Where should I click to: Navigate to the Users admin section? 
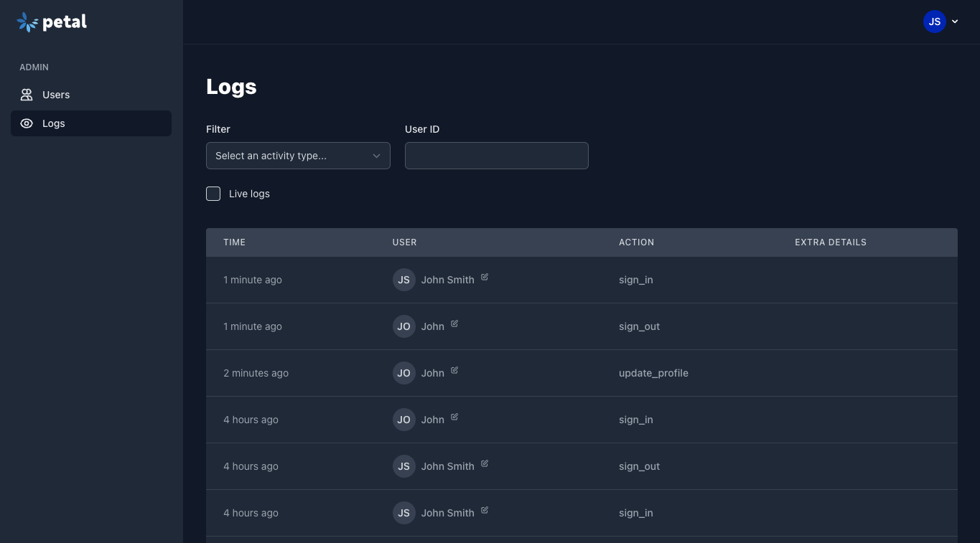[56, 94]
